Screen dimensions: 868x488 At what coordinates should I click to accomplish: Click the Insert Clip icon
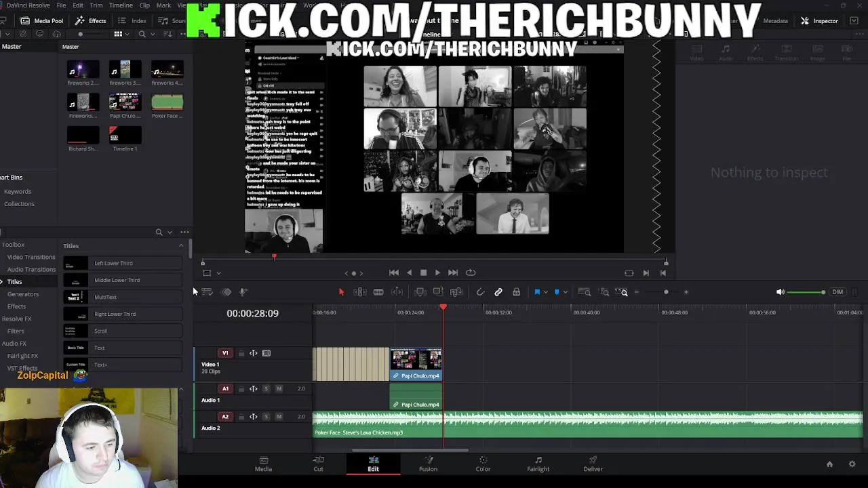click(420, 292)
